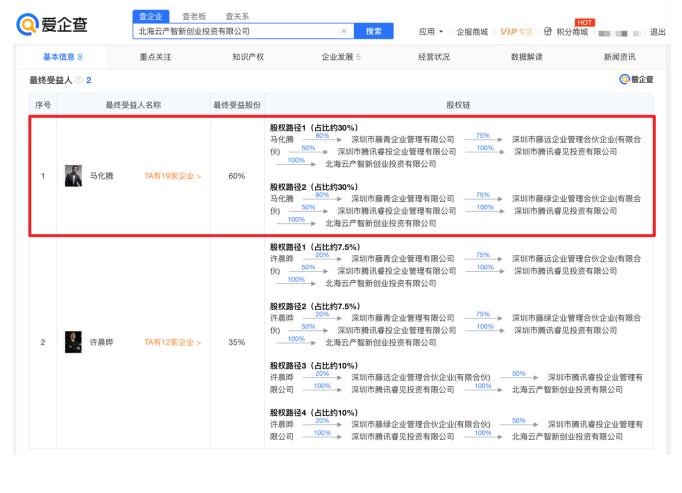The height and width of the screenshot is (493, 682).
Task: Open the 知识产权 tab
Action: point(248,57)
